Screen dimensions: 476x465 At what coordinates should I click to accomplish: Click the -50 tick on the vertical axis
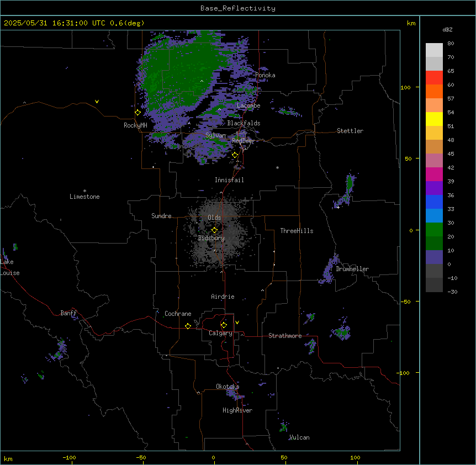tap(405, 302)
